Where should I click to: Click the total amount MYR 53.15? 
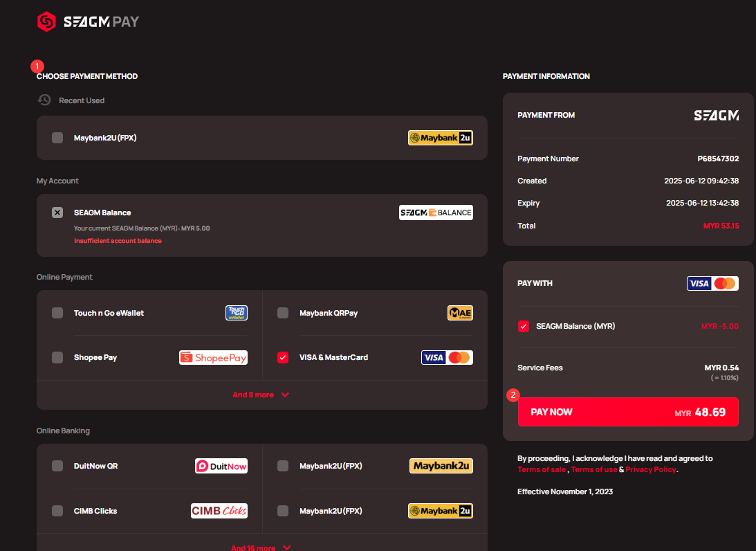point(721,226)
